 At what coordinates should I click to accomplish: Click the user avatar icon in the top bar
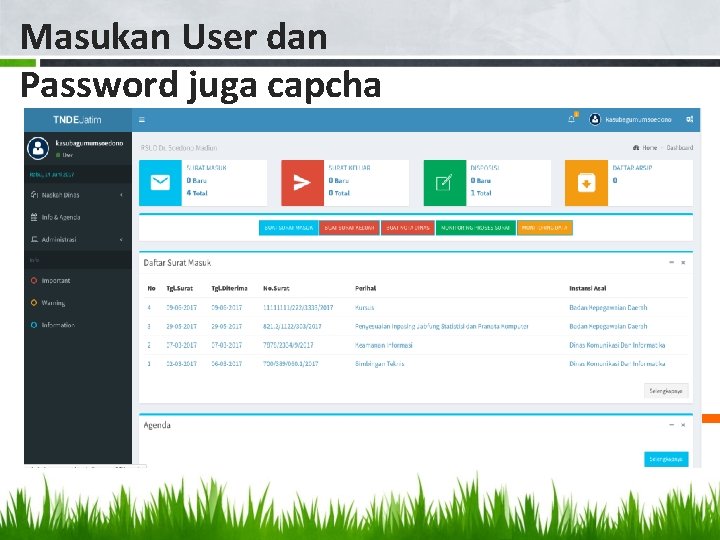point(595,119)
